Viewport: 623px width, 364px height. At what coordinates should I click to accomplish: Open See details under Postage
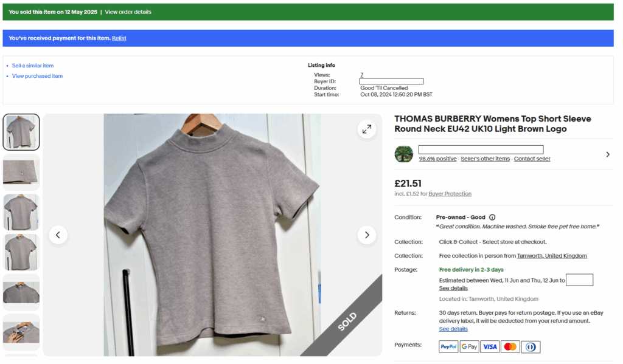(453, 288)
